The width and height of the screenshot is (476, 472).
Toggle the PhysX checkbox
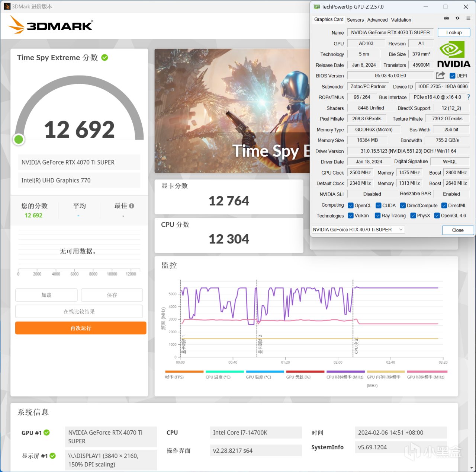coord(413,216)
